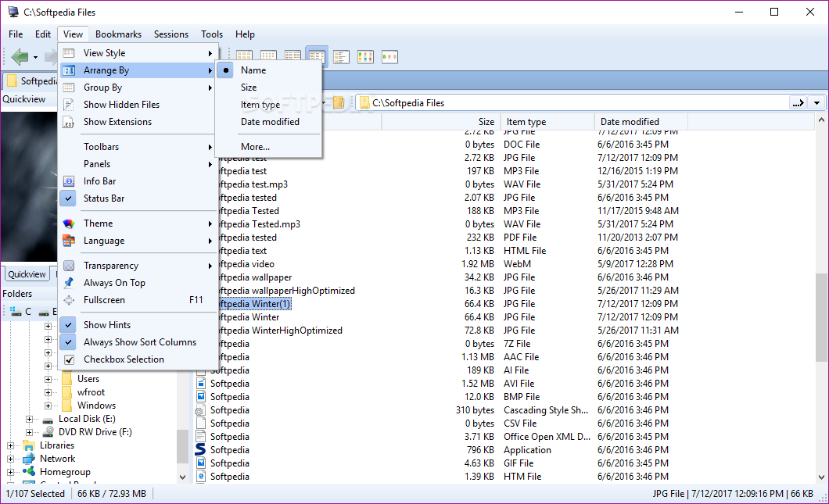Screen dimensions: 829x504
Task: Click the C:\Softpedia Files address field
Action: (x=573, y=103)
